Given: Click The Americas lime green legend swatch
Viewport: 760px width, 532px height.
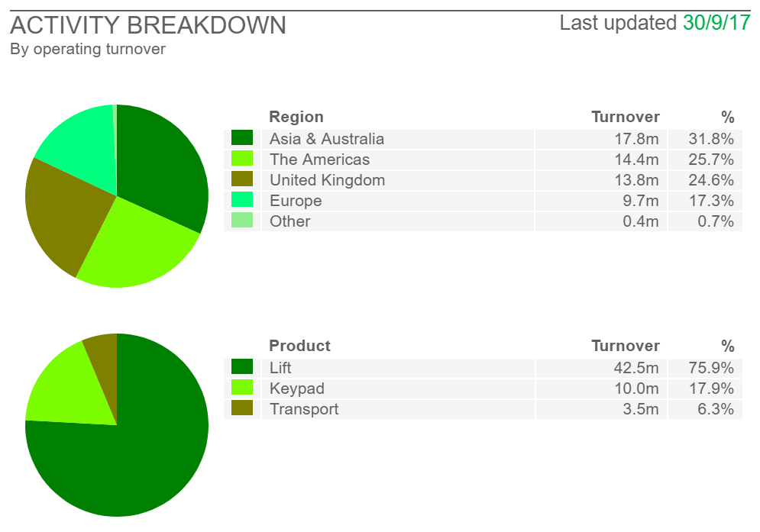Looking at the screenshot, I should coord(242,159).
